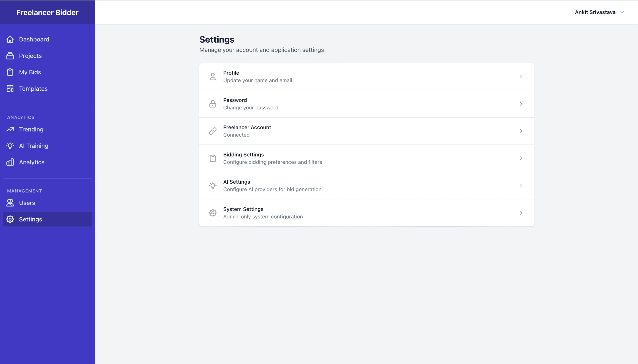Click the Dashboard home icon in the sidebar
The height and width of the screenshot is (364, 638).
[x=10, y=39]
